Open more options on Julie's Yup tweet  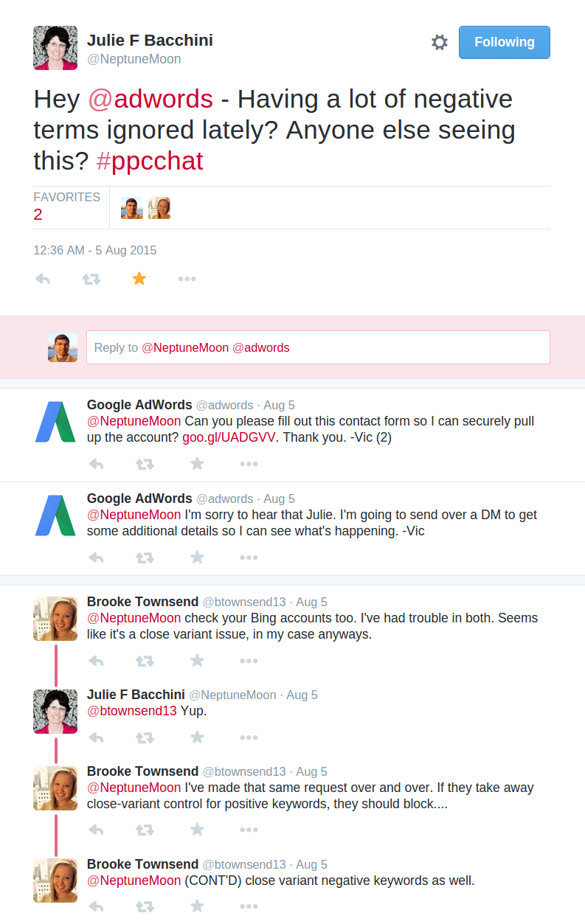point(249,737)
